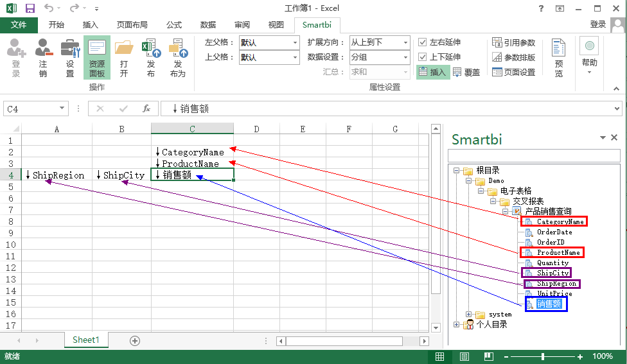Select the Quantity field in tree
Screen dimensions: 627x364
click(x=552, y=263)
